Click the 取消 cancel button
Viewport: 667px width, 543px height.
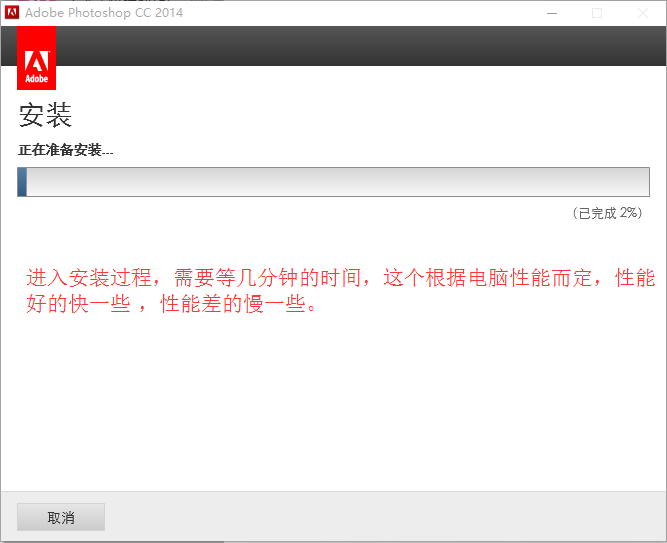(61, 517)
